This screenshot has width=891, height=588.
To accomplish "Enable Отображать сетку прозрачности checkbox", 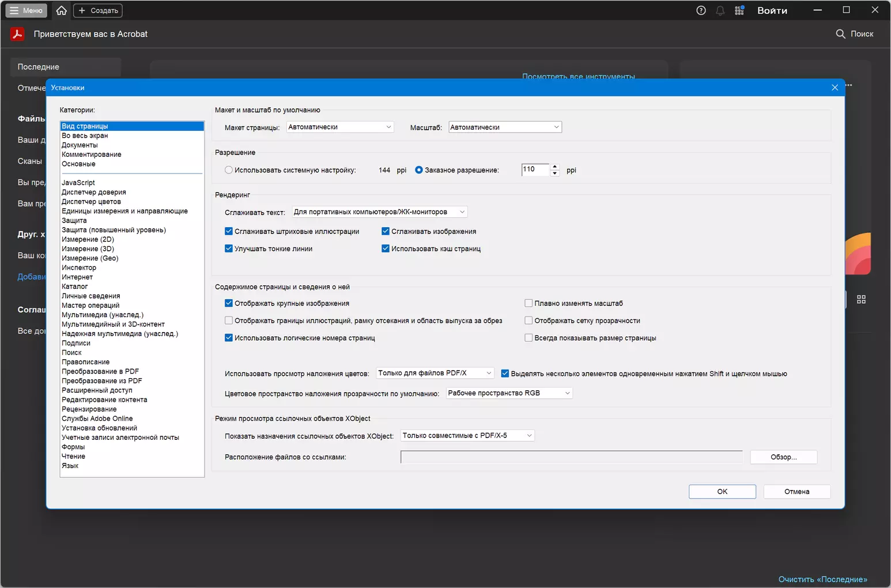I will point(528,321).
